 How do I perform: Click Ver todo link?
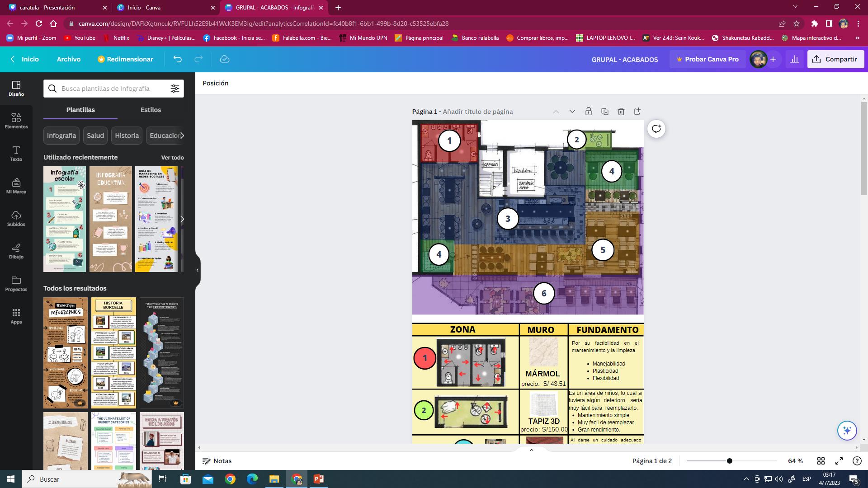pos(172,158)
